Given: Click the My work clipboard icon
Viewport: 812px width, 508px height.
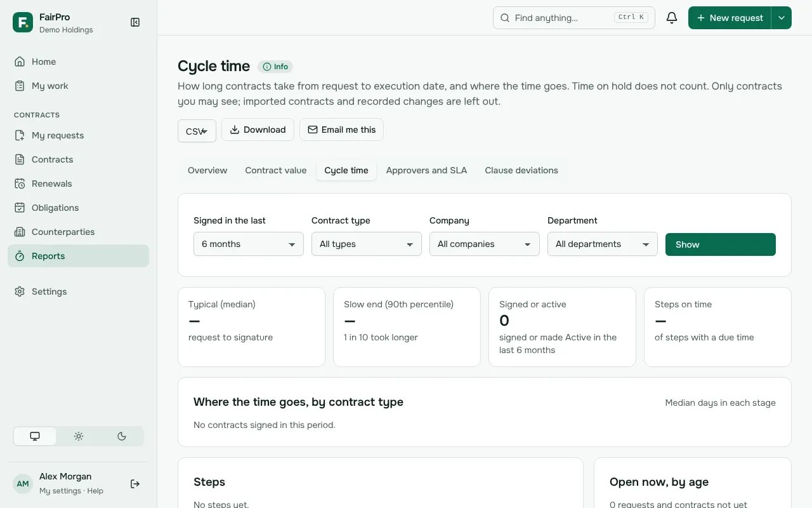Looking at the screenshot, I should pos(20,86).
